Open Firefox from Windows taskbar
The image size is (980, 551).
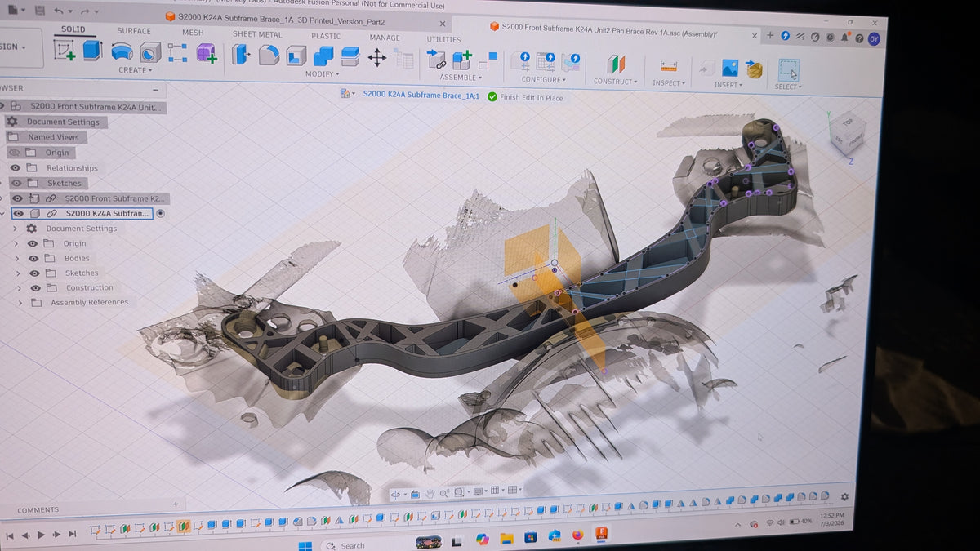(577, 535)
